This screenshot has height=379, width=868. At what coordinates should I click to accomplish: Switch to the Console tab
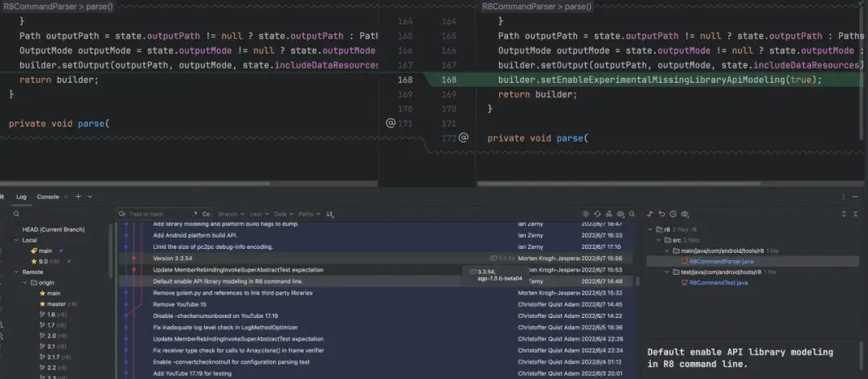point(48,197)
